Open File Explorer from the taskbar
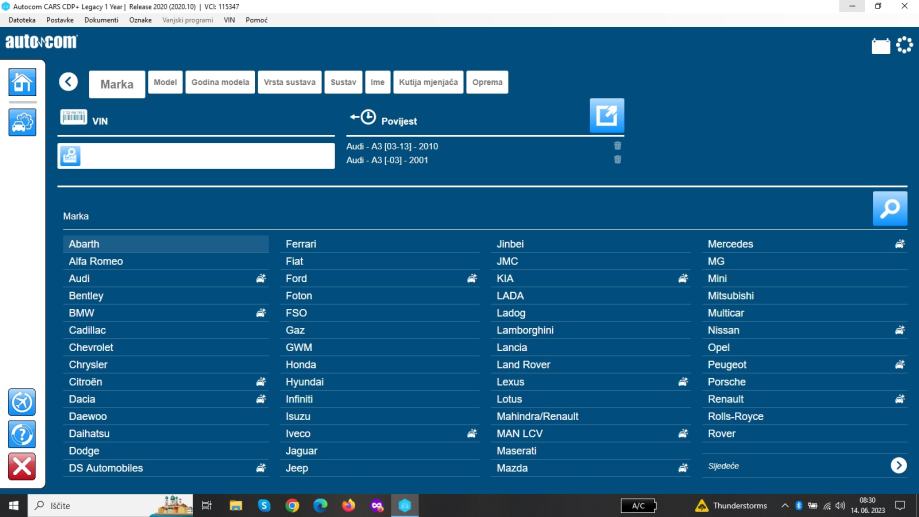Viewport: 919px width, 517px height. pyautogui.click(x=236, y=505)
